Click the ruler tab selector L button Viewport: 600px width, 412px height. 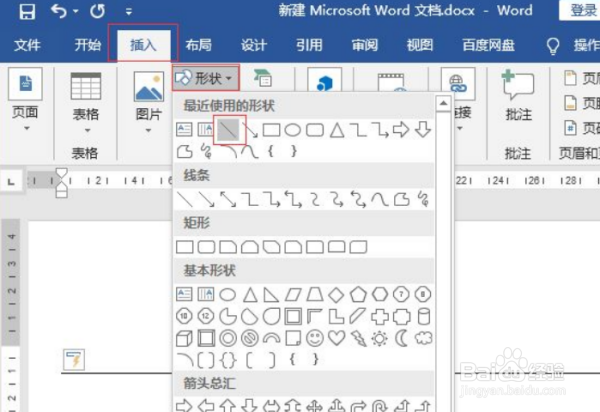[11, 181]
